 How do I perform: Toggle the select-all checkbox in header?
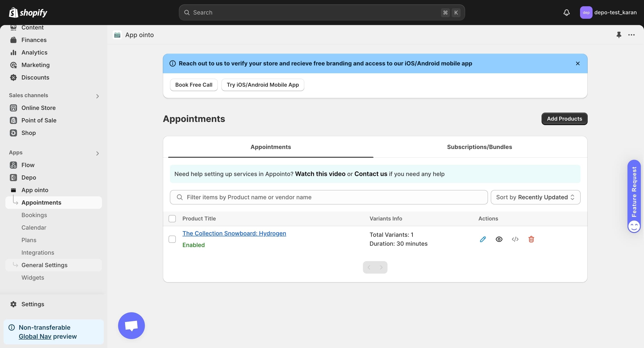[172, 219]
